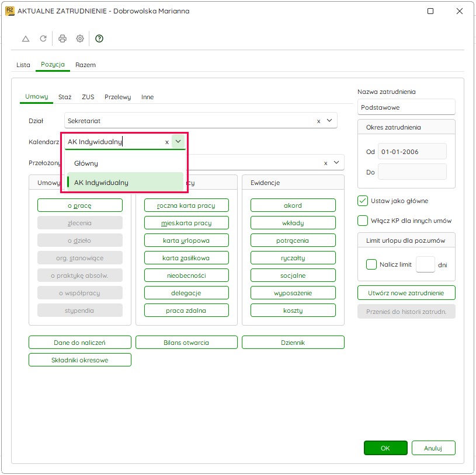Click the printer icon
Image resolution: width=476 pixels, height=475 pixels.
coord(62,39)
